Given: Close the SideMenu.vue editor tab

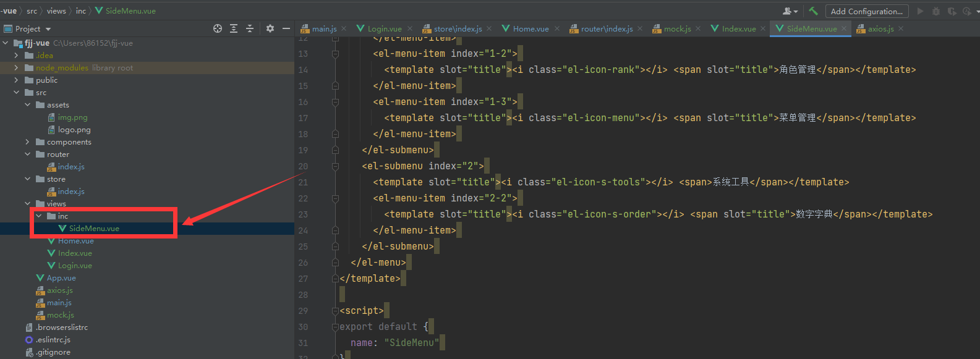Looking at the screenshot, I should coord(844,28).
